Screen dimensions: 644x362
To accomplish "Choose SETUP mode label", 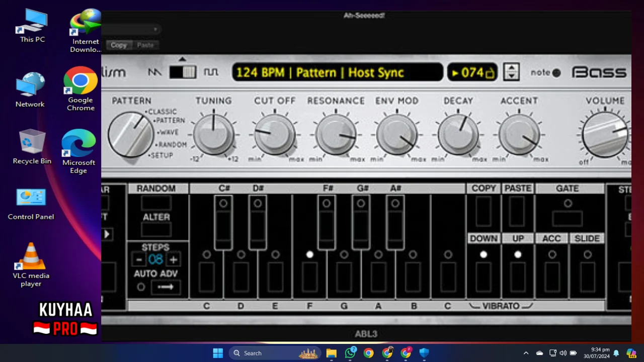I will click(162, 156).
